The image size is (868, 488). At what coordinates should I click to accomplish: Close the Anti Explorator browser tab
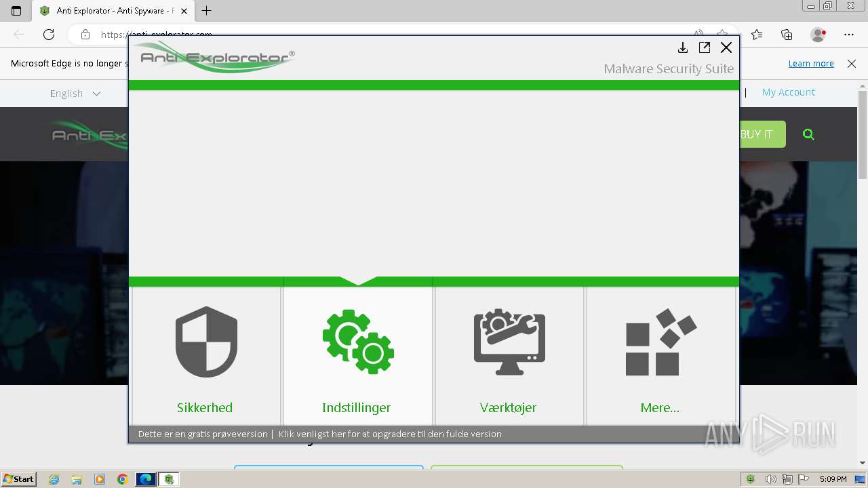pyautogui.click(x=184, y=11)
